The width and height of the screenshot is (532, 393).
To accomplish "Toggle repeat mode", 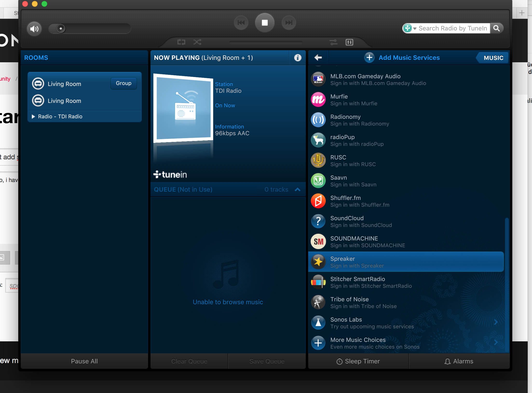I will click(x=181, y=42).
